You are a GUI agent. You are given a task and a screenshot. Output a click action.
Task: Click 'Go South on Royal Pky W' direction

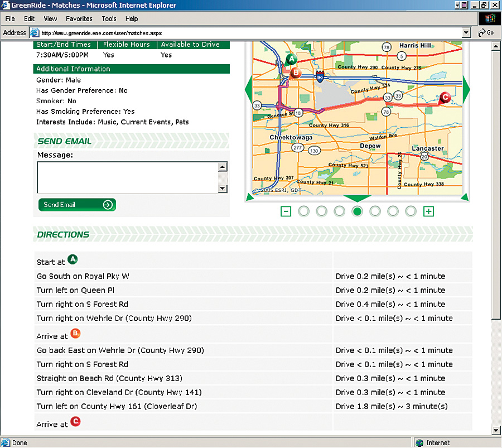pos(83,276)
